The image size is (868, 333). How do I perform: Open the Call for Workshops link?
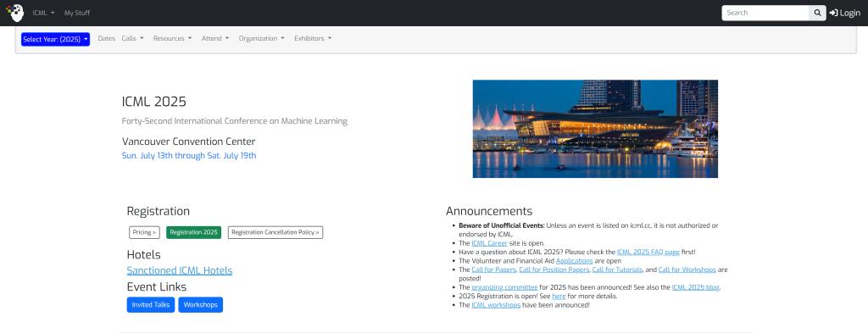coord(687,269)
